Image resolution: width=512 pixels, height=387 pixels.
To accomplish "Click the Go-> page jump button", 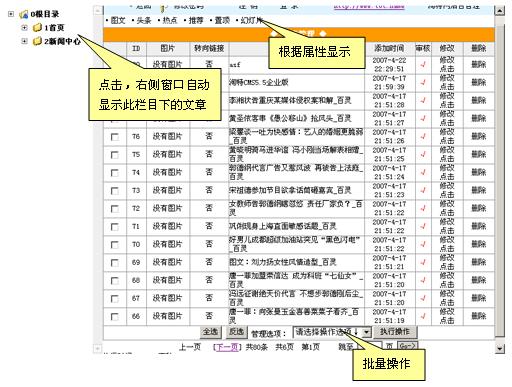I will click(407, 347).
